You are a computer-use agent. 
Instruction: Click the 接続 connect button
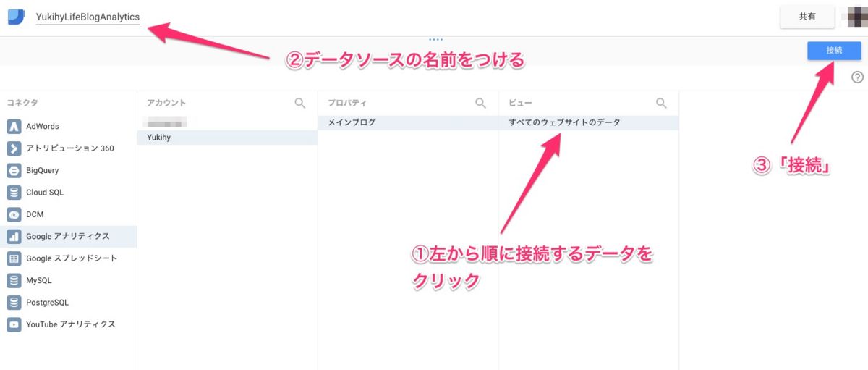pyautogui.click(x=834, y=51)
